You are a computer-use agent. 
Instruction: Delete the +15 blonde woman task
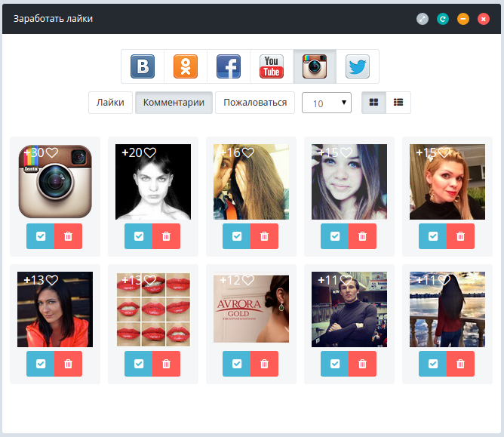[x=460, y=236]
